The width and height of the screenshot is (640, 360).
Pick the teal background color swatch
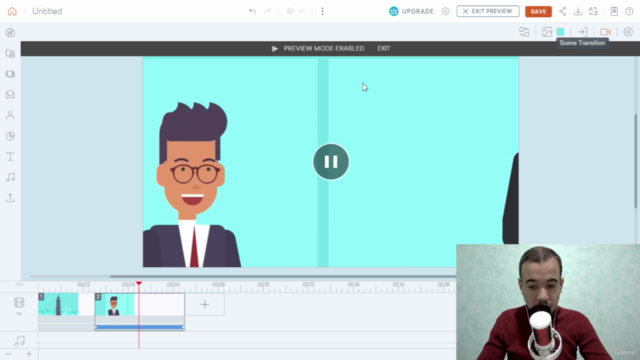(x=560, y=32)
